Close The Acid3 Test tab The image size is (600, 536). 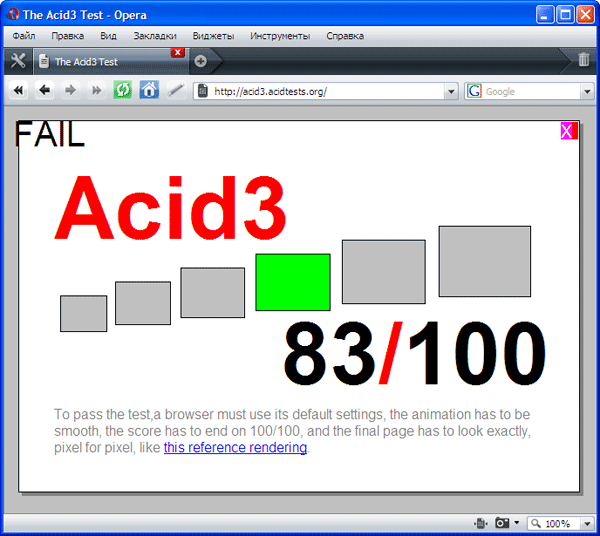[x=178, y=52]
